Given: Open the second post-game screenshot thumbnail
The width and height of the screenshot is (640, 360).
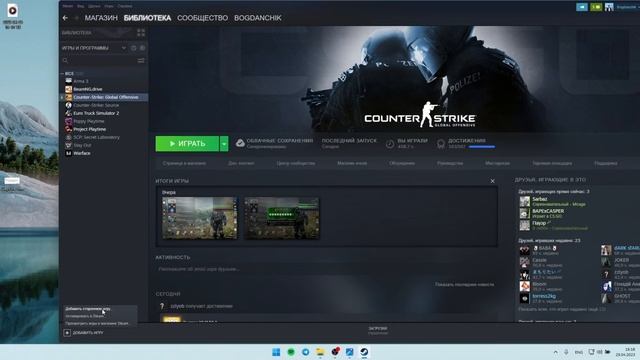Looking at the screenshot, I should (282, 218).
